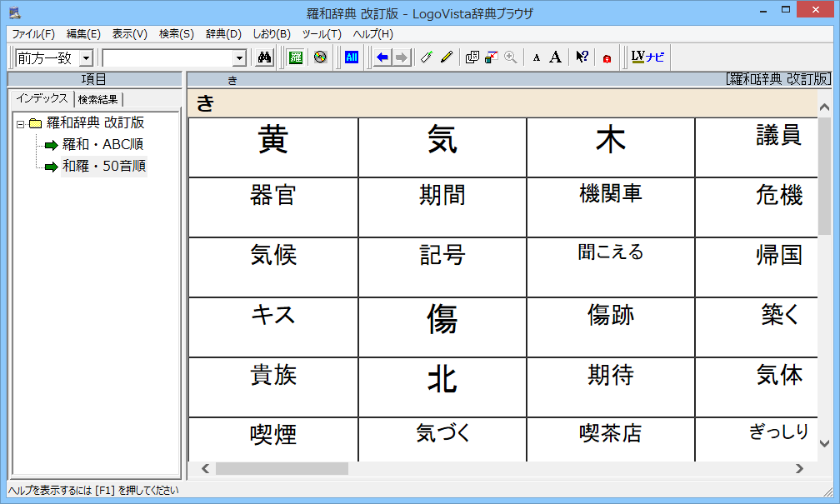The image size is (840, 504).
Task: Select 和羅・50音順 in the index tree
Action: 103,167
